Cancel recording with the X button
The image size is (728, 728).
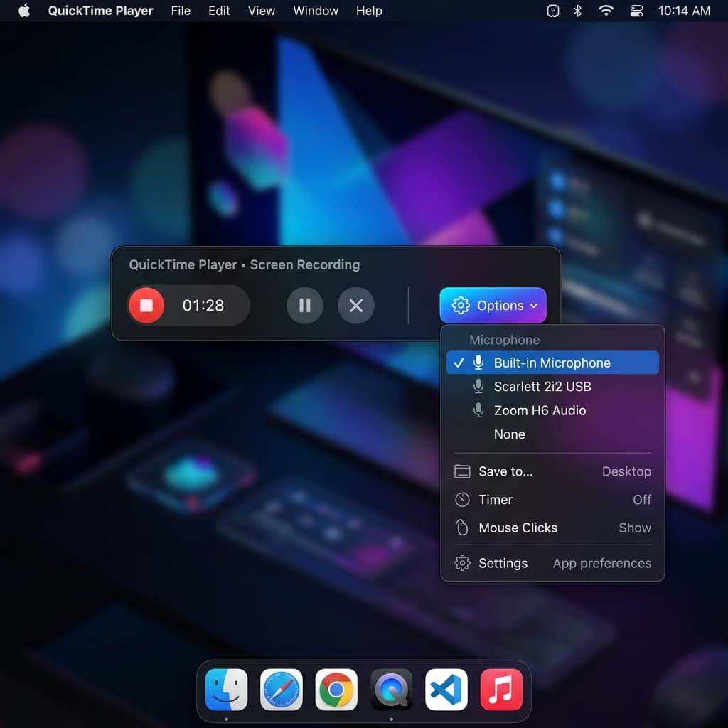click(355, 305)
